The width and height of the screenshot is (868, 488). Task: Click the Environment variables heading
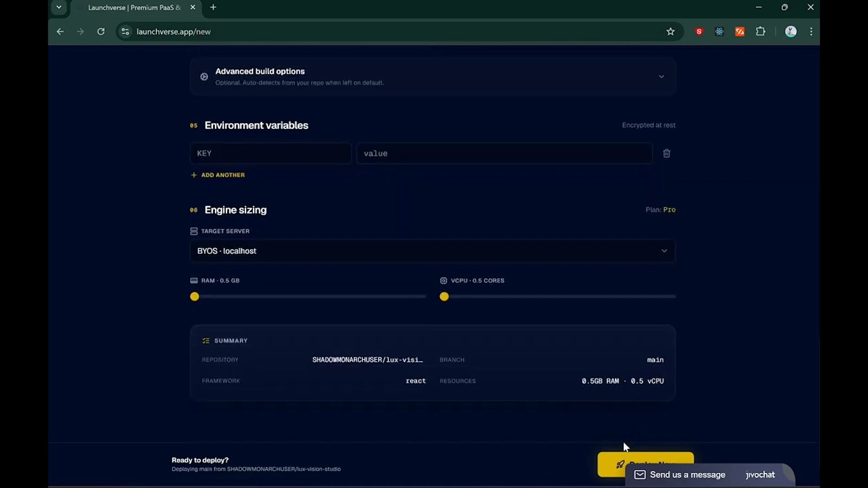(257, 125)
